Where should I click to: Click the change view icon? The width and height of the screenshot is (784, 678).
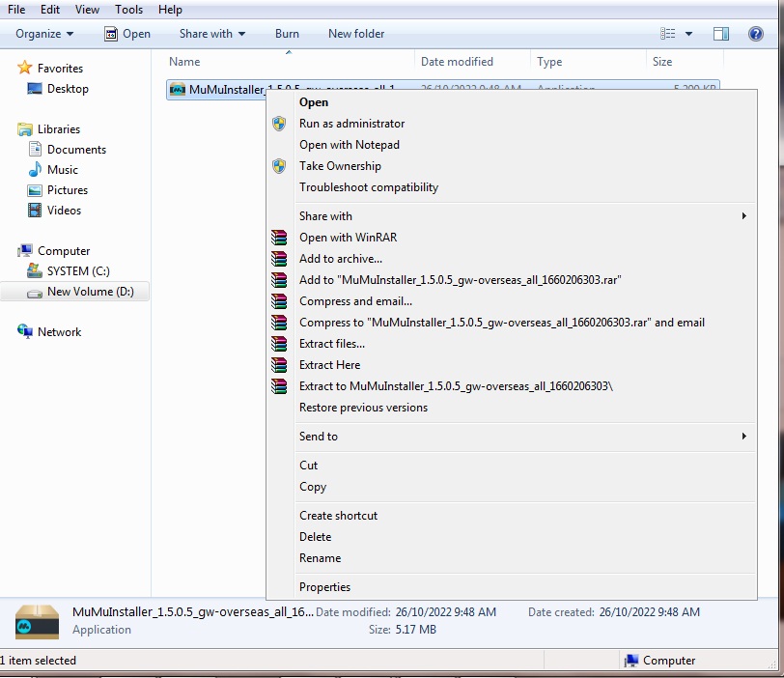[x=668, y=34]
